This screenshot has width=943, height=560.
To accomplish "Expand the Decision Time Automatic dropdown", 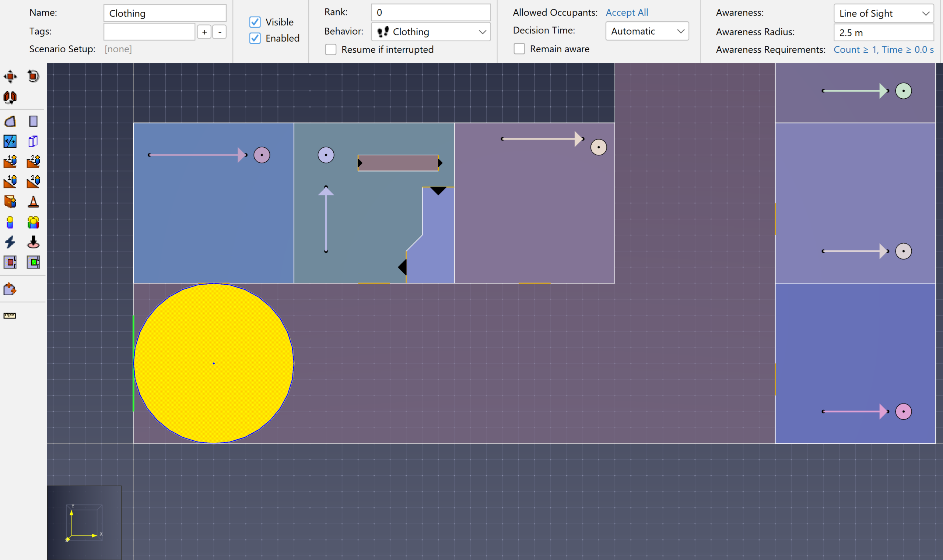I will (647, 31).
